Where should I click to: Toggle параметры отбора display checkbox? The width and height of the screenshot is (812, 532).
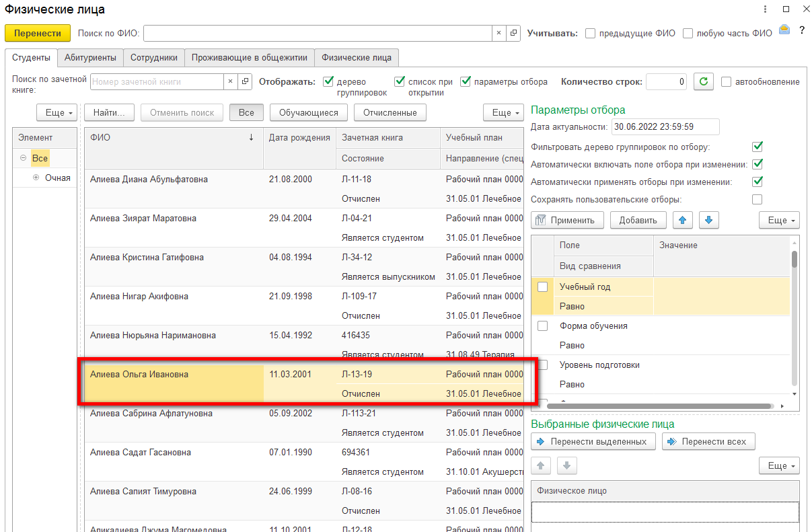[x=466, y=81]
